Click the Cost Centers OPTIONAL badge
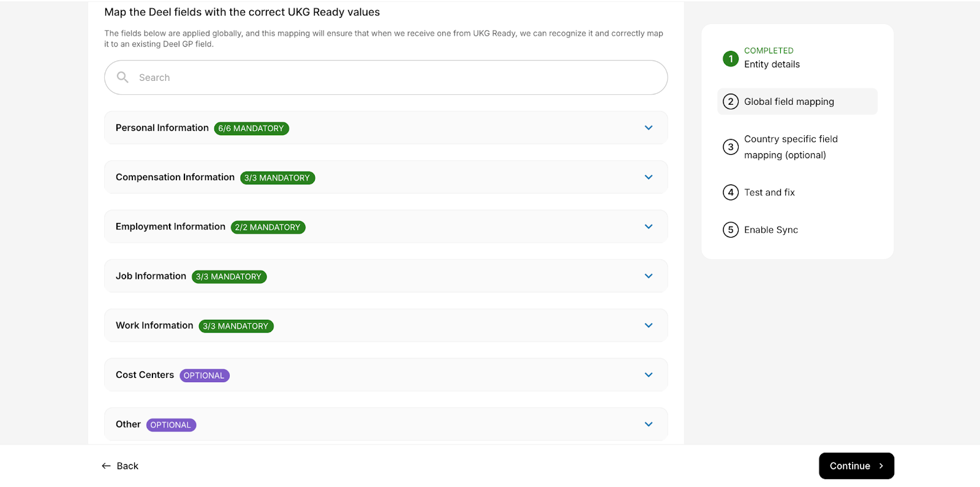The image size is (980, 487). click(x=205, y=376)
